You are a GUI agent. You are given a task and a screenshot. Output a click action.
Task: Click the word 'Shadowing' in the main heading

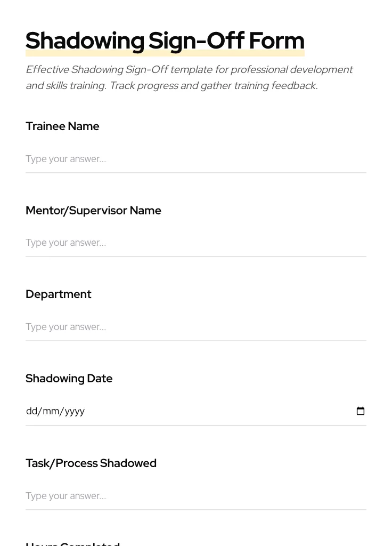[x=85, y=41]
